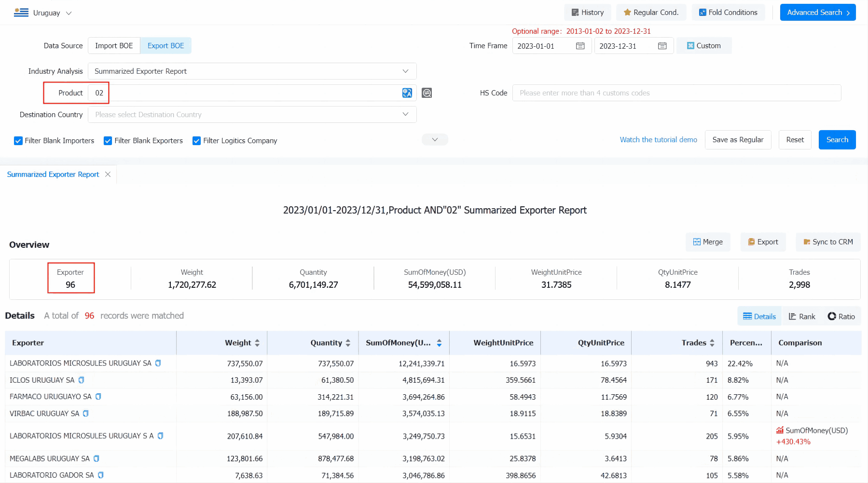This screenshot has width=868, height=483.
Task: Copy icon next to LABORATORIOS MICROSULES URUGUAY S A
Action: [160, 436]
